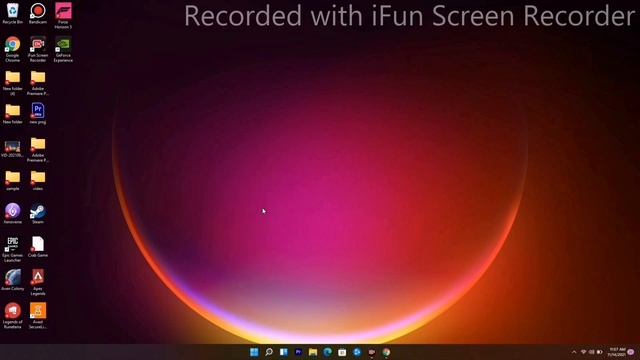Open the clock and calendar flyout
The width and height of the screenshot is (640, 360).
(616, 352)
